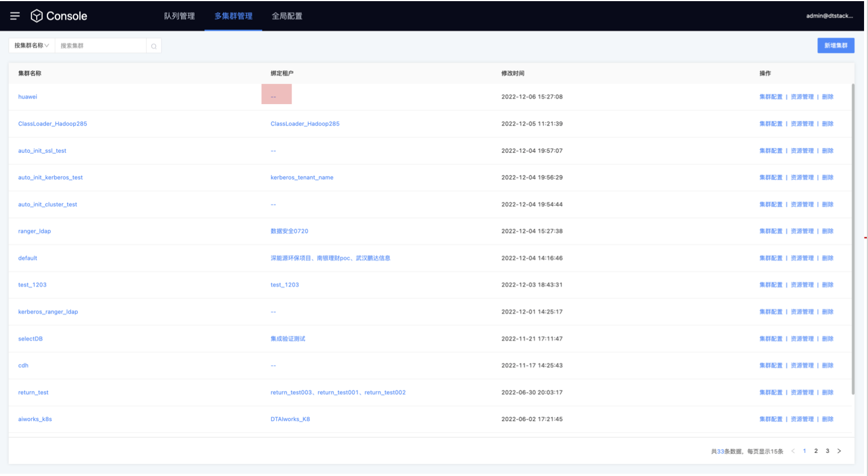Open return_test cluster link
868x476 pixels.
pyautogui.click(x=33, y=393)
